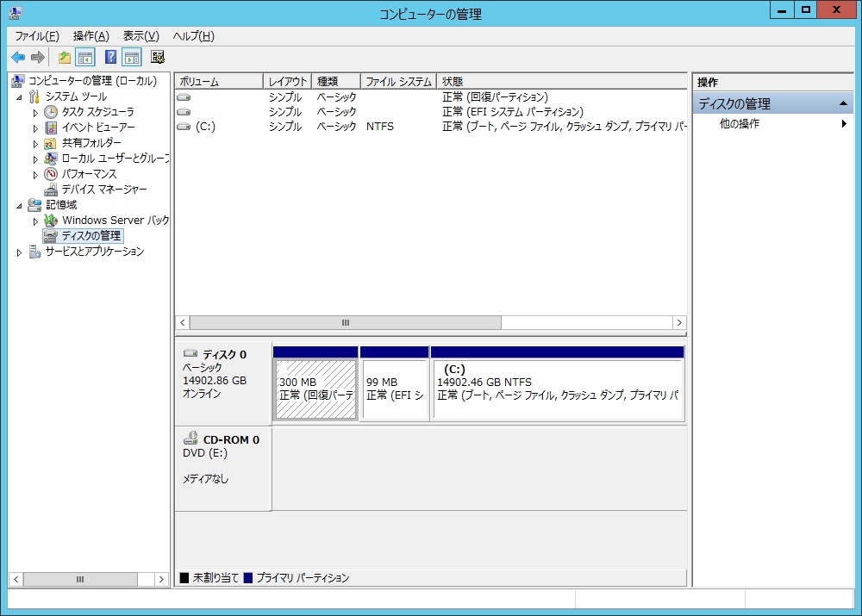Click the volume list horizontal scrollbar right arrow

(x=679, y=322)
